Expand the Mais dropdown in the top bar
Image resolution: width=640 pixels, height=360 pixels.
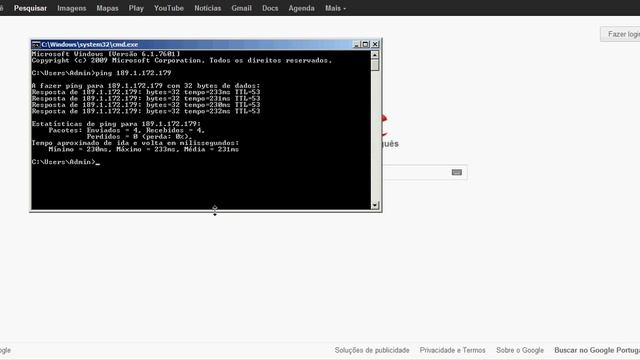point(335,8)
